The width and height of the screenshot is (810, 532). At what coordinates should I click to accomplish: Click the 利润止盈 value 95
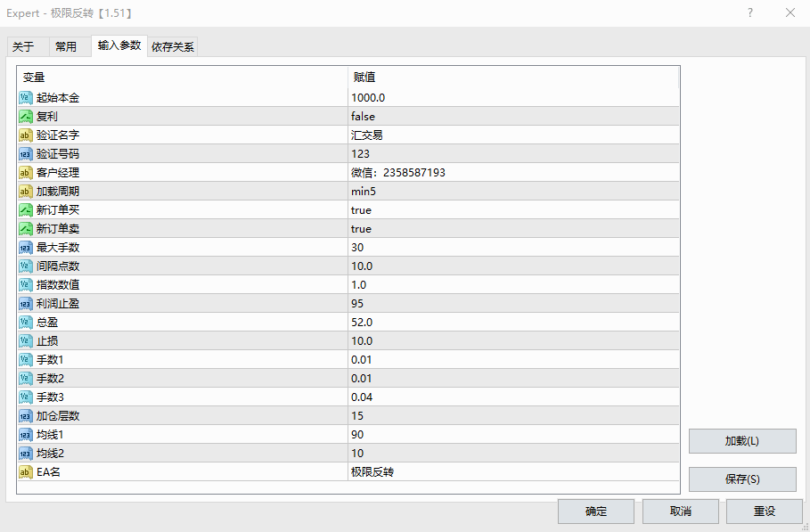coord(357,304)
